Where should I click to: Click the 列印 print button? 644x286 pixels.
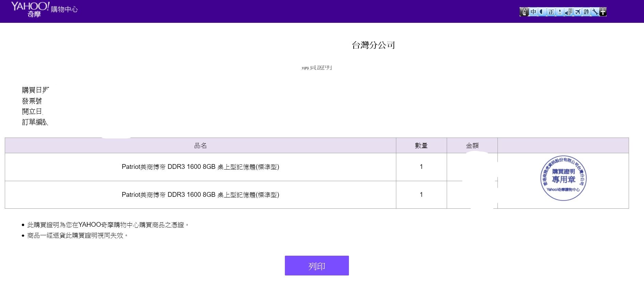[x=317, y=266]
